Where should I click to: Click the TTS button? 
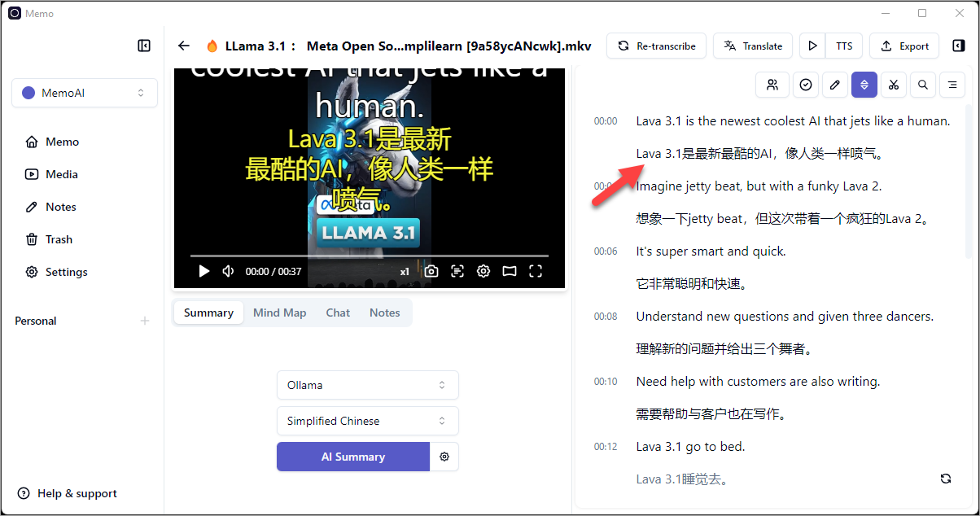tap(844, 46)
